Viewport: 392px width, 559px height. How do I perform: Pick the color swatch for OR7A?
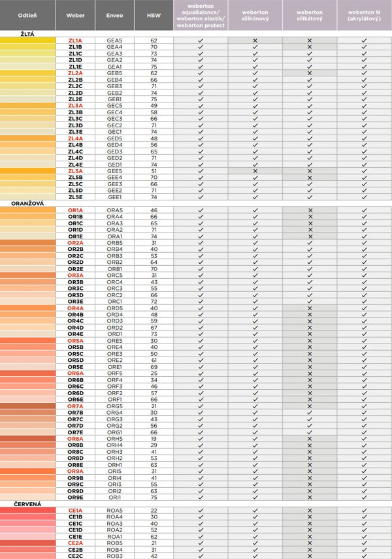[28, 406]
